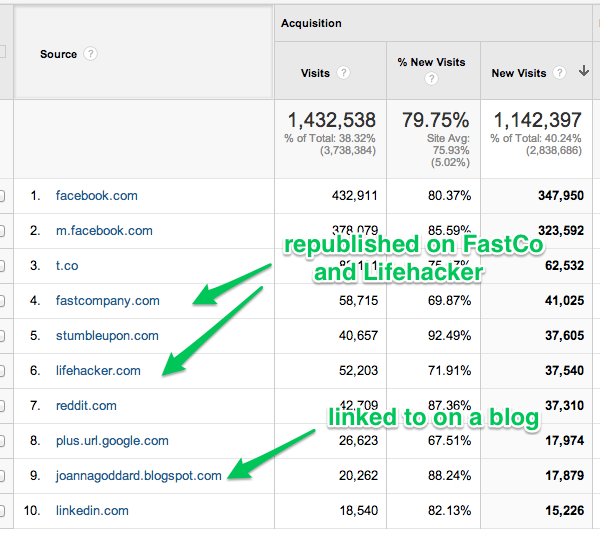Select the 20,262 visits cell
Screen dimensions: 600x535
tap(358, 476)
